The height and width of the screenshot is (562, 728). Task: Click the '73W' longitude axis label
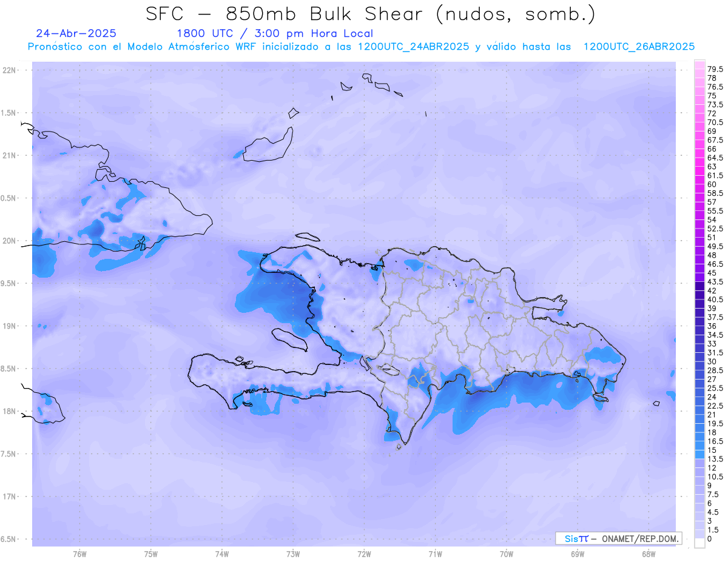(x=293, y=554)
